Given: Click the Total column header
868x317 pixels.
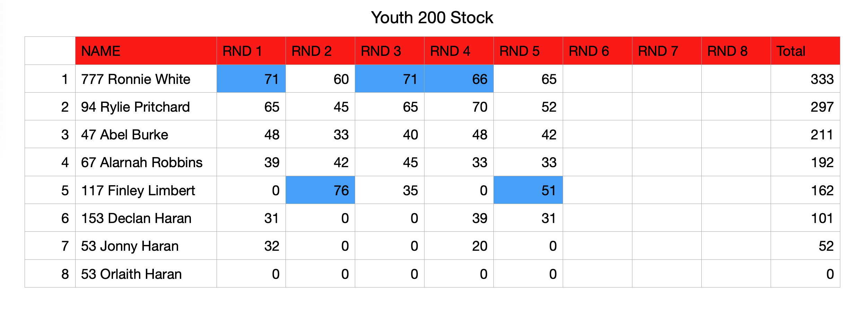Looking at the screenshot, I should tap(805, 51).
